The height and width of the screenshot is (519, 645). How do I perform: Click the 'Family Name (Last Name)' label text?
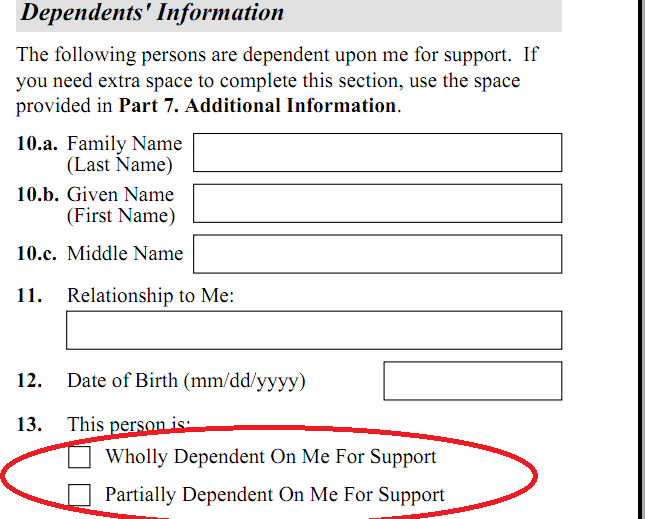(x=124, y=154)
